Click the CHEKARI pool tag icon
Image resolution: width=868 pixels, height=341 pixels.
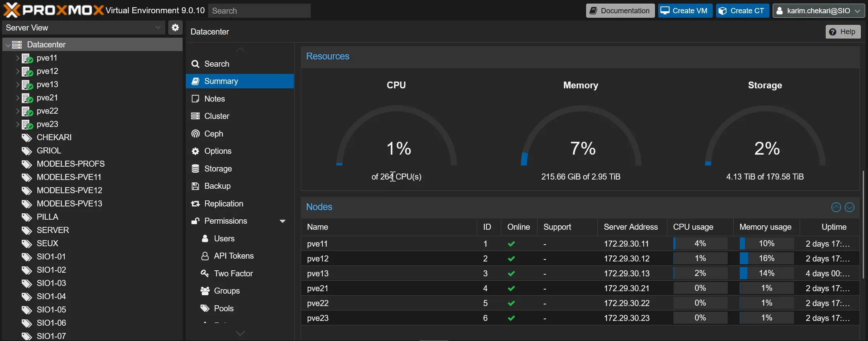[27, 138]
